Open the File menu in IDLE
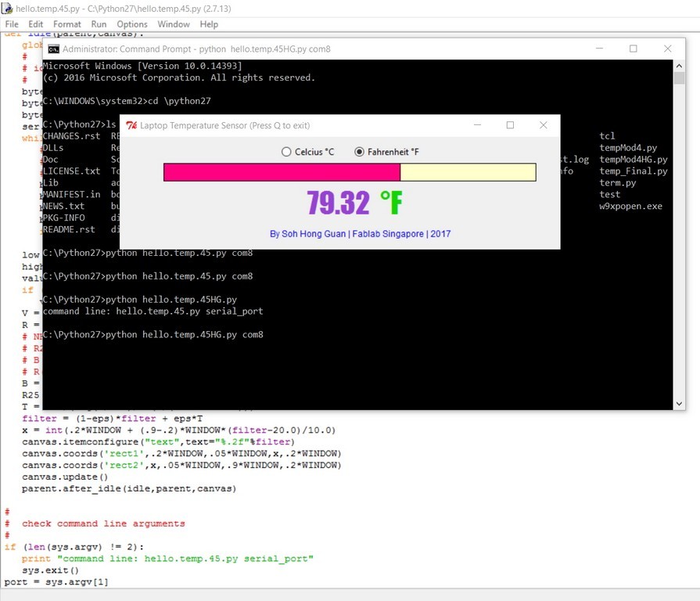This screenshot has width=700, height=601. click(12, 24)
